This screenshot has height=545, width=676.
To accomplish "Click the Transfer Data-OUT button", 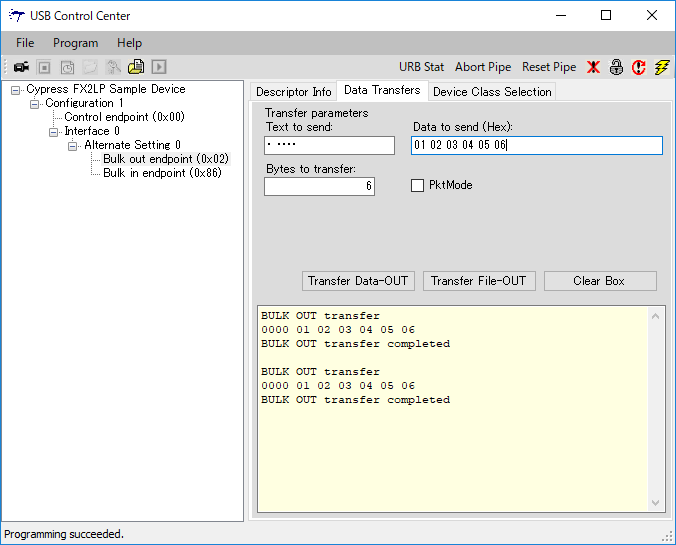I will click(x=358, y=281).
